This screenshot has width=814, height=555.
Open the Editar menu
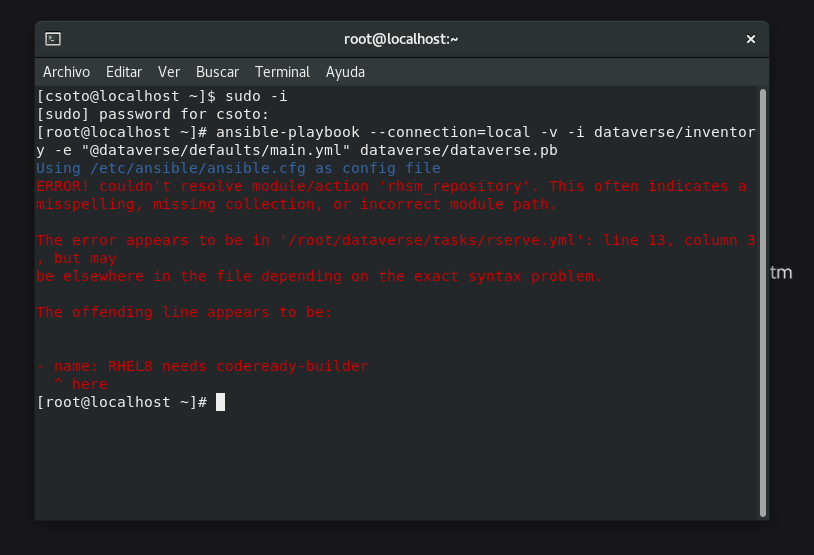[124, 72]
